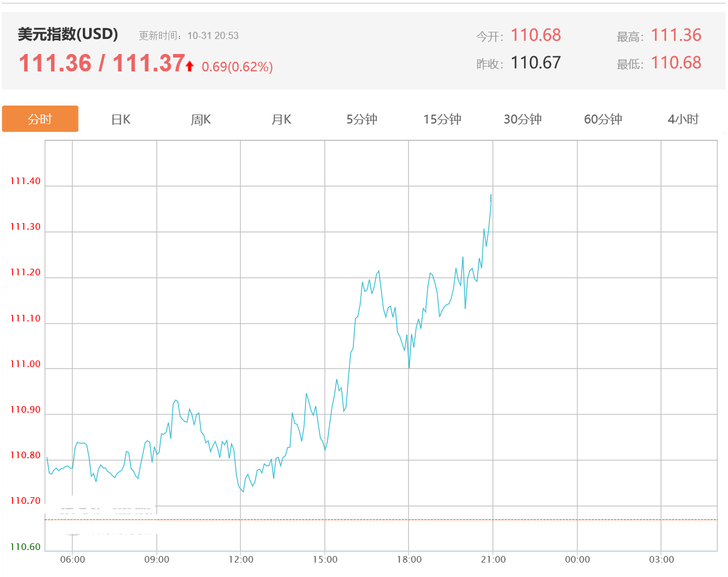Click the 0.69(0.62%) change value
728x577 pixels.
(237, 67)
